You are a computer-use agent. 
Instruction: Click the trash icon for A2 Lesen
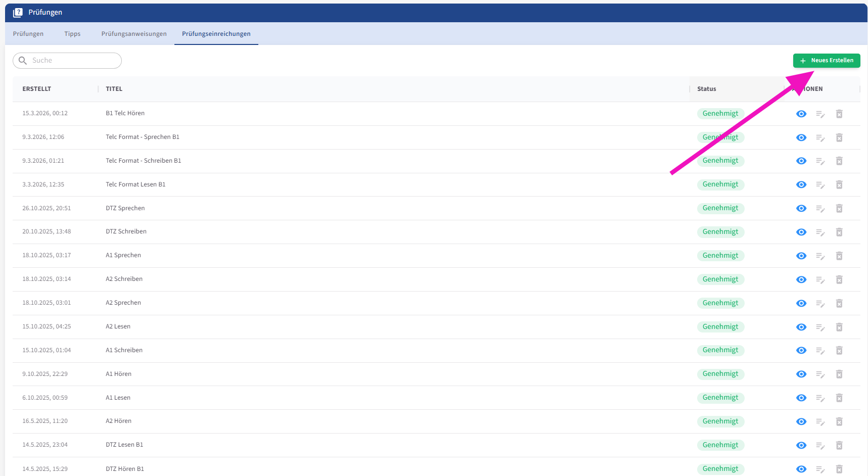point(839,327)
